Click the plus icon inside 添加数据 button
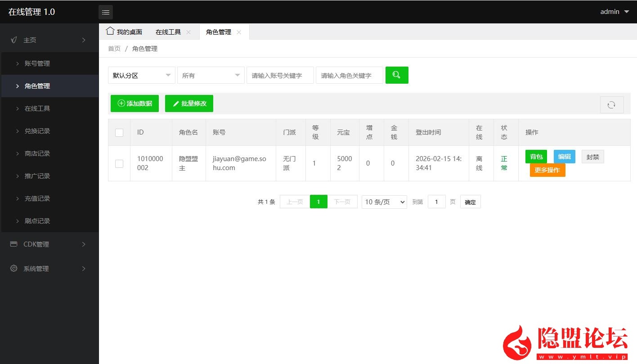Screen dimensions: 637x364 [121, 103]
